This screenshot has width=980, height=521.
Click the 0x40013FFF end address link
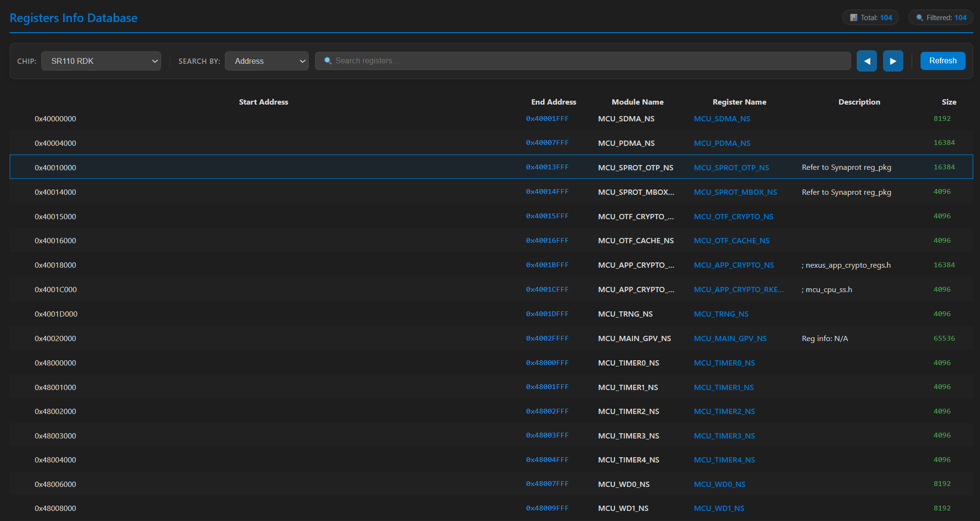click(548, 167)
